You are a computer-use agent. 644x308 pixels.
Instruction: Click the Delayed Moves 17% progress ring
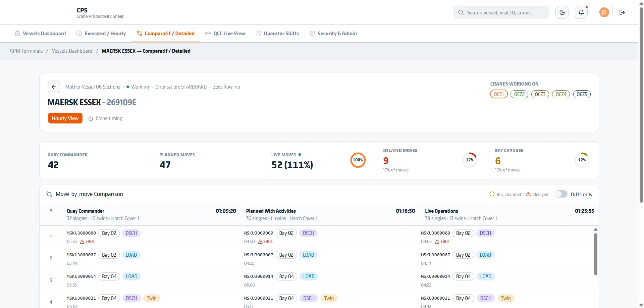click(x=470, y=160)
